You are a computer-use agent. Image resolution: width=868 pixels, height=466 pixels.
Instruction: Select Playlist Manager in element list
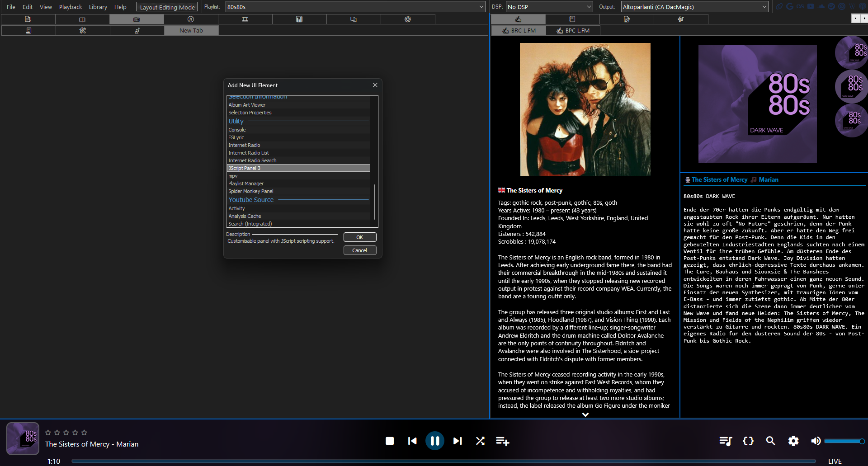(298, 184)
